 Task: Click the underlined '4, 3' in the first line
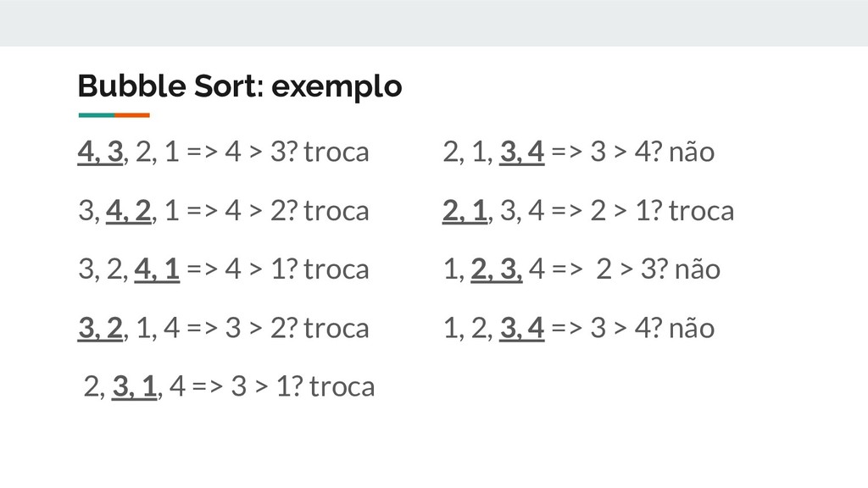point(100,152)
